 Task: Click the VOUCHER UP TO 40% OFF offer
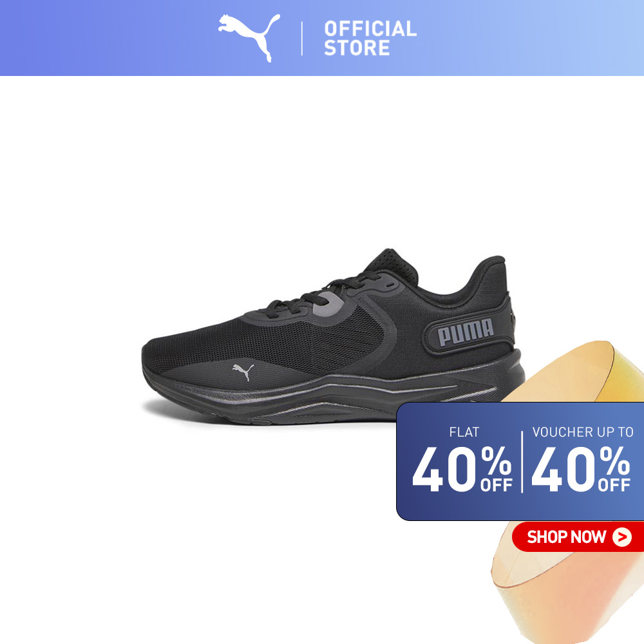click(582, 460)
